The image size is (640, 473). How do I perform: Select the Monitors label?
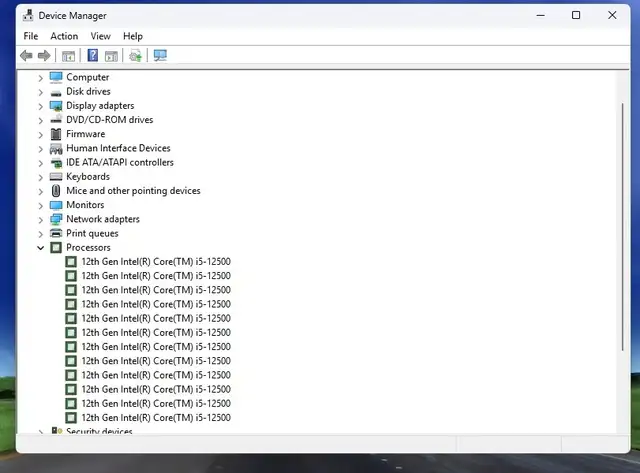tap(85, 205)
